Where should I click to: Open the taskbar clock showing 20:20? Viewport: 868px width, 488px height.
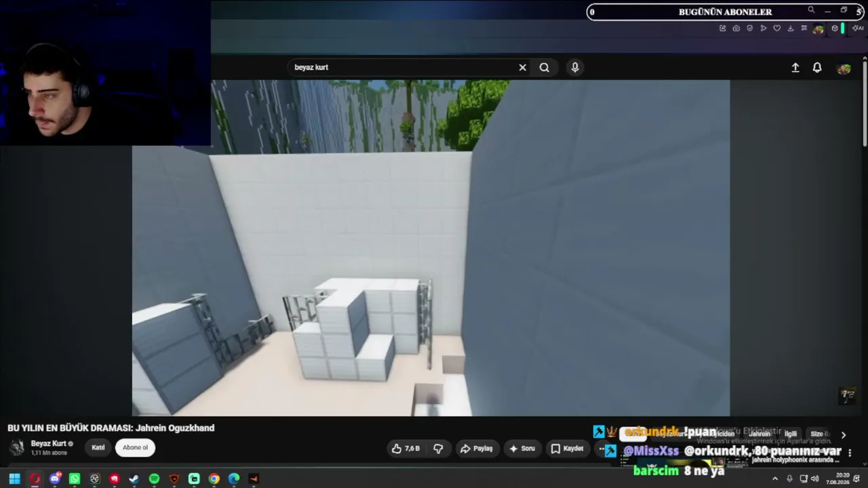coord(837,479)
